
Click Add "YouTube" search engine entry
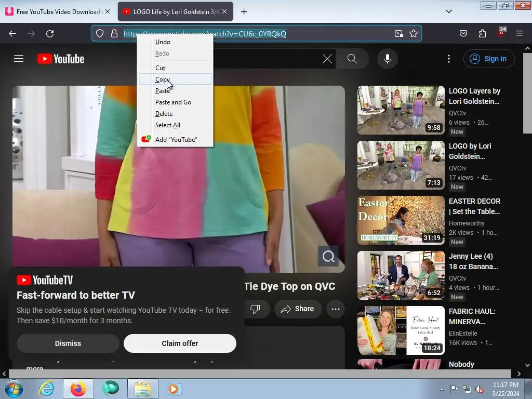click(x=175, y=139)
